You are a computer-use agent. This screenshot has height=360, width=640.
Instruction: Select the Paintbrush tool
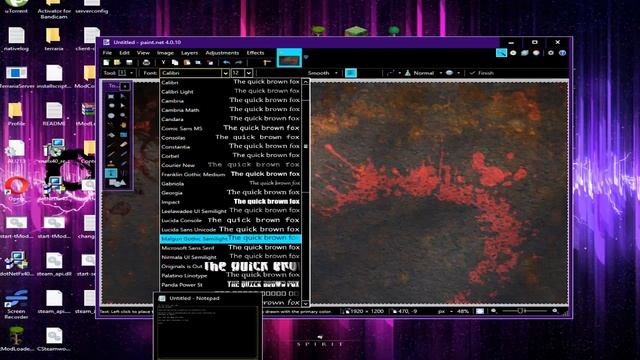coord(111,144)
